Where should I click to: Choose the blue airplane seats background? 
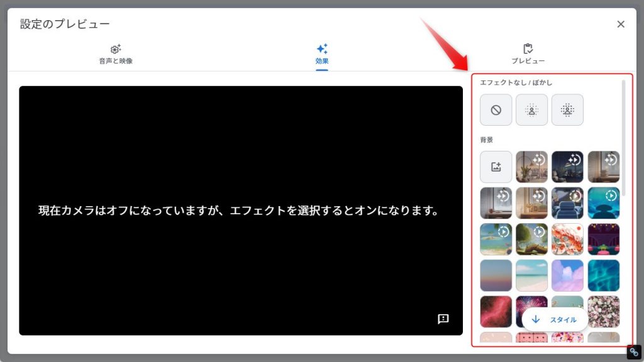pos(567,203)
